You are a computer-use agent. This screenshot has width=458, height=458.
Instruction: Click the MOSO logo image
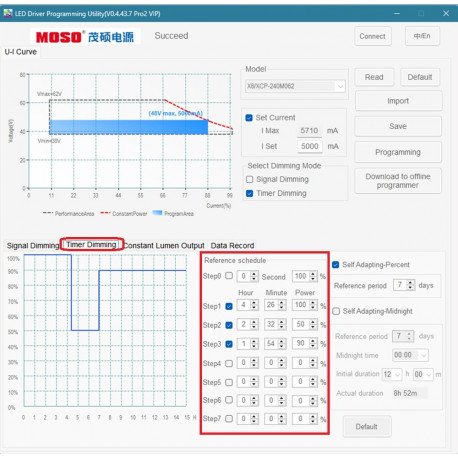click(85, 36)
